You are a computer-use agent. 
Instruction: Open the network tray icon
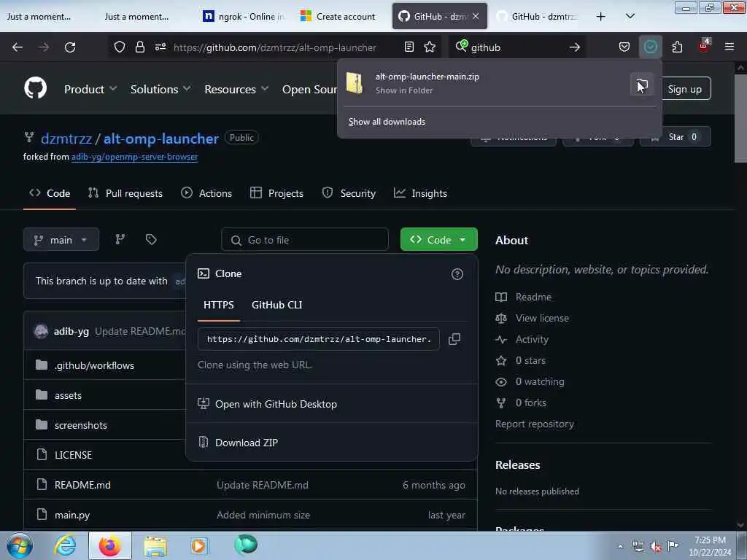638,546
